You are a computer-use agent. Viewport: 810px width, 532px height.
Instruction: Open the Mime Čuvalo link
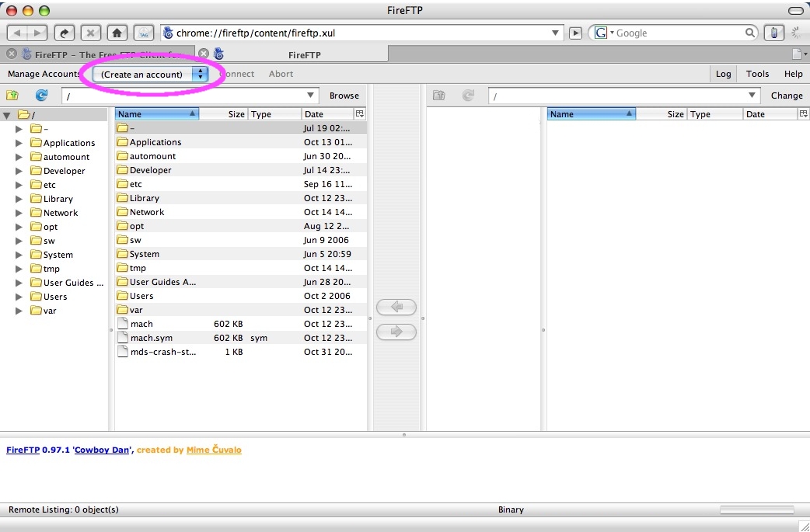[x=214, y=450]
